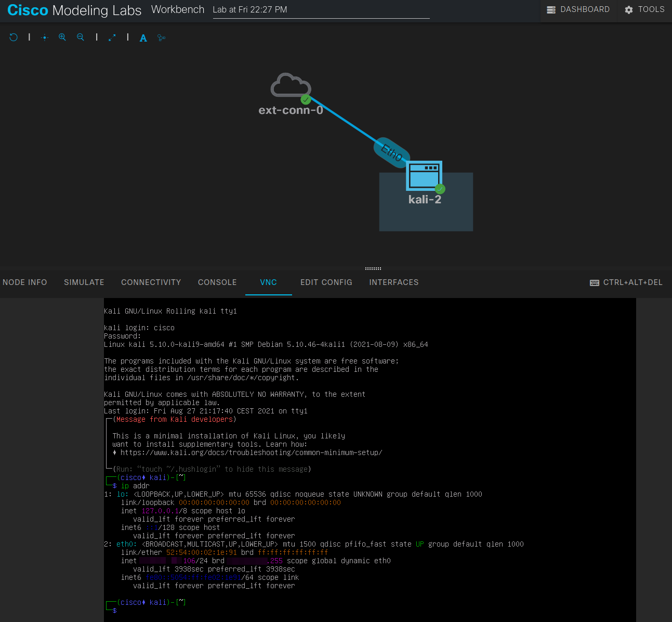Select the ext-conn-0 cloud node

pos(290,86)
